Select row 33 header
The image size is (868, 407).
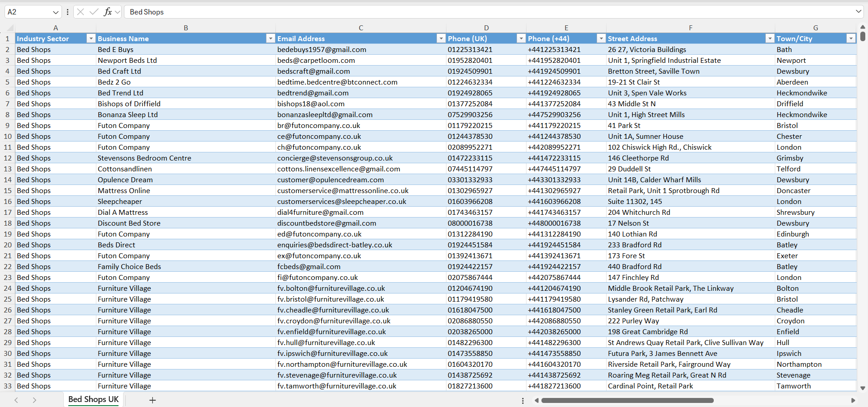[x=7, y=386]
